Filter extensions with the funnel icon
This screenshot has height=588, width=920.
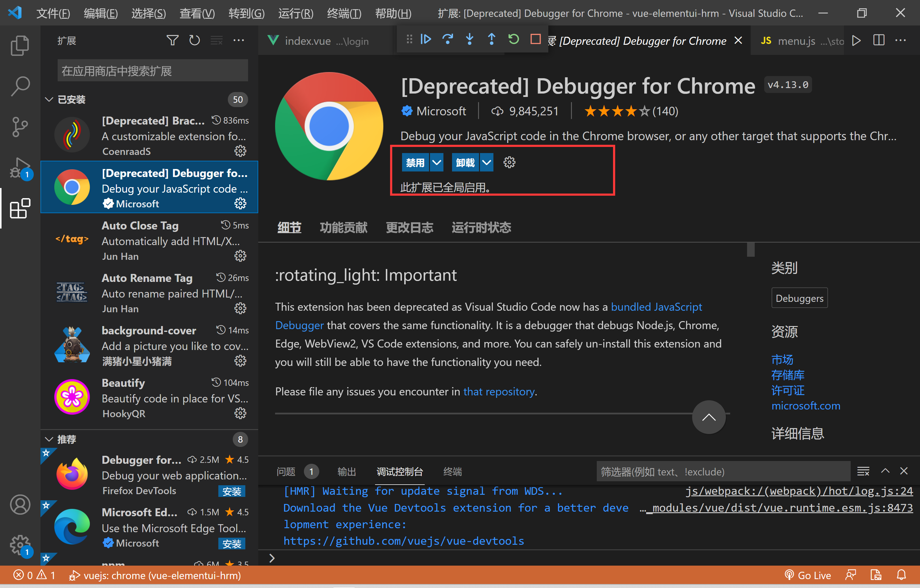coord(173,40)
